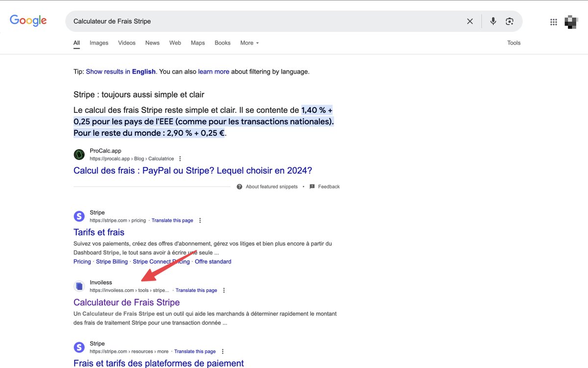This screenshot has width=588, height=368.
Task: Switch to the News tab
Action: [152, 43]
